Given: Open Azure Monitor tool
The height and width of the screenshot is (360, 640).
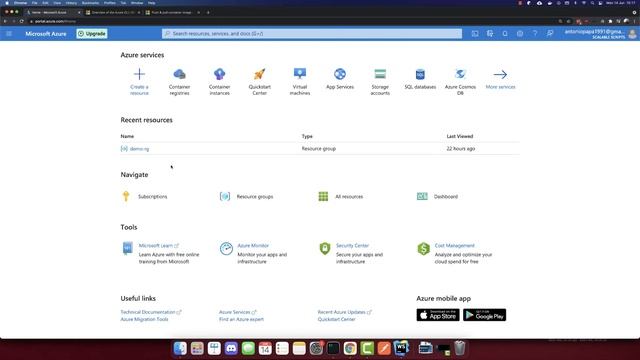Looking at the screenshot, I should [253, 245].
